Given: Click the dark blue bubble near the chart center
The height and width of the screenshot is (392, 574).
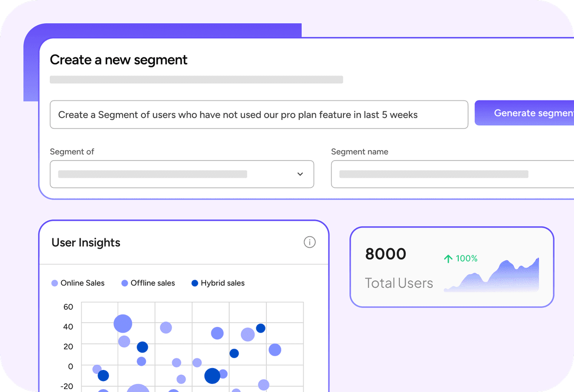Looking at the screenshot, I should [x=211, y=376].
